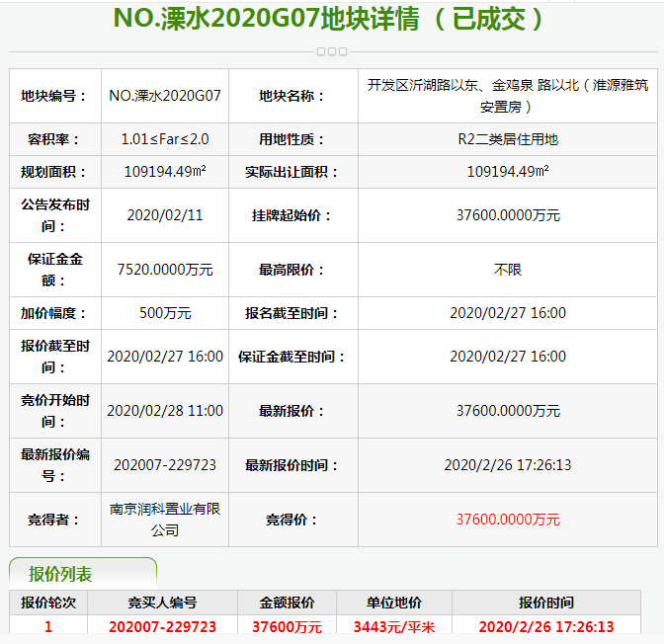Click the 报名截至时间 value 2020/02/27 16:00
664x644 pixels.
508,313
